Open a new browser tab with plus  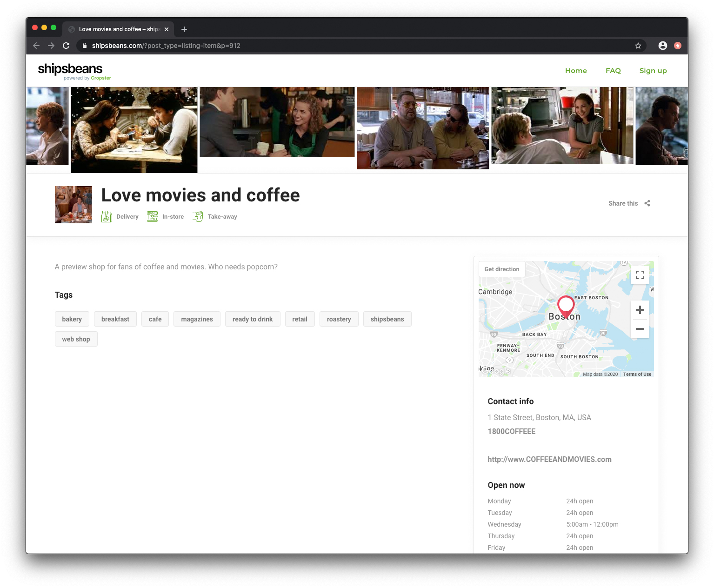coord(184,29)
